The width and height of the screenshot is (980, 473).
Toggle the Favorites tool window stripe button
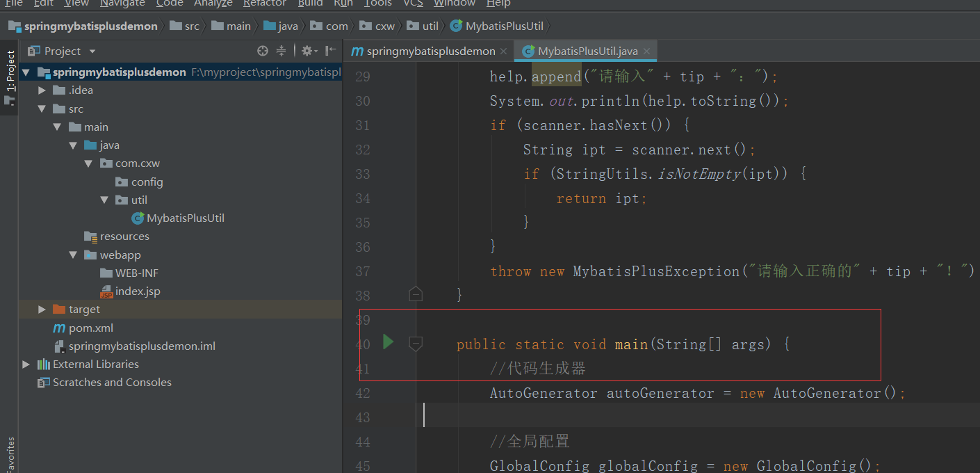pos(10,455)
